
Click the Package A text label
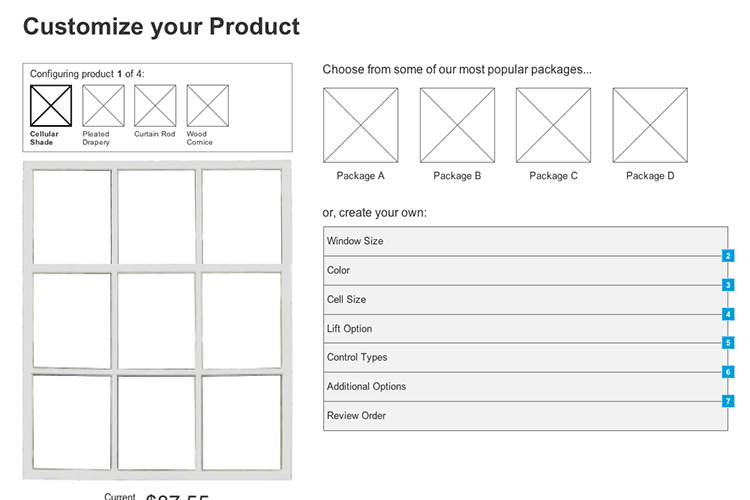[x=361, y=176]
